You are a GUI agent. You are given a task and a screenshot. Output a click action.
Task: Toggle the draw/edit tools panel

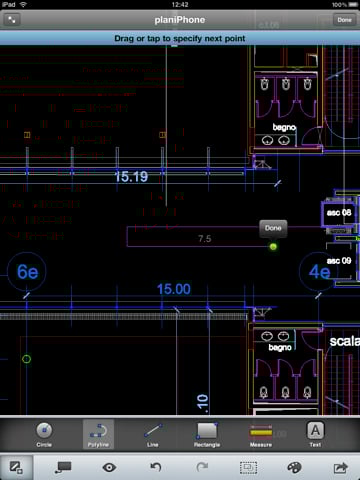tap(16, 467)
